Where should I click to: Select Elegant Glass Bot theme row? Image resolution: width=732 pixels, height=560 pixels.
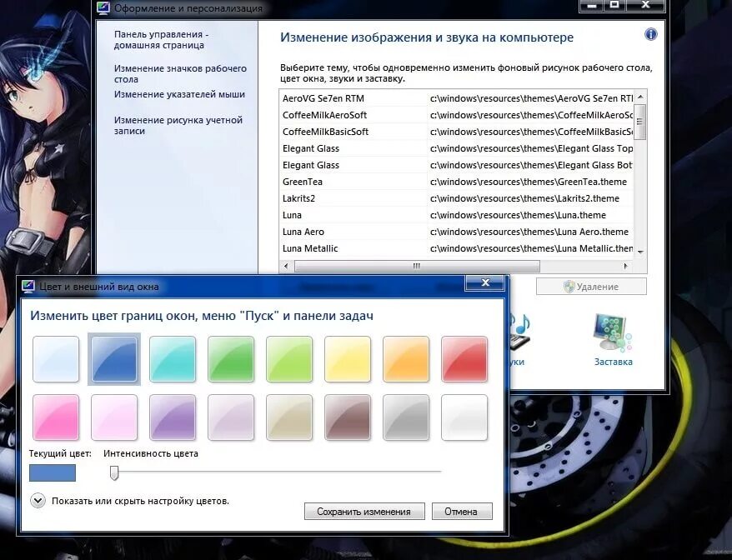pos(457,165)
